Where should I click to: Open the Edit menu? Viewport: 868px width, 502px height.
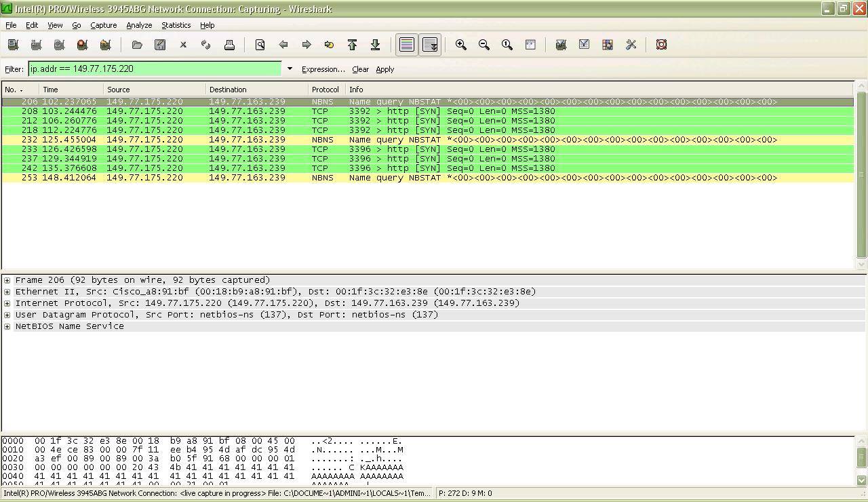click(32, 25)
